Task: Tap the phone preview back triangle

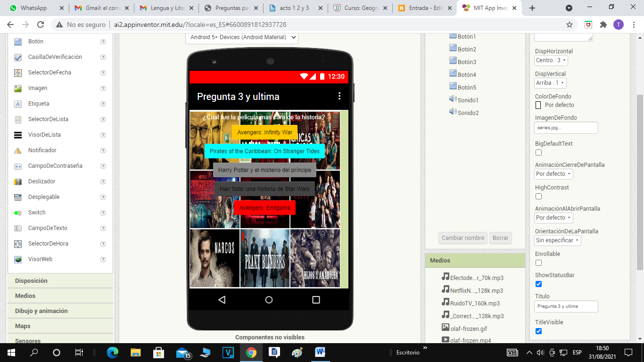Action: pos(222,300)
